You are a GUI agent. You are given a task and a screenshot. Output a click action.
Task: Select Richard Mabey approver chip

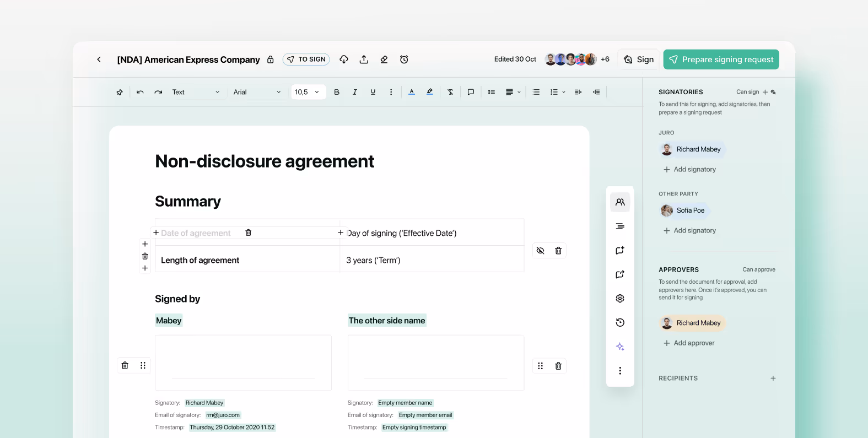[692, 323]
